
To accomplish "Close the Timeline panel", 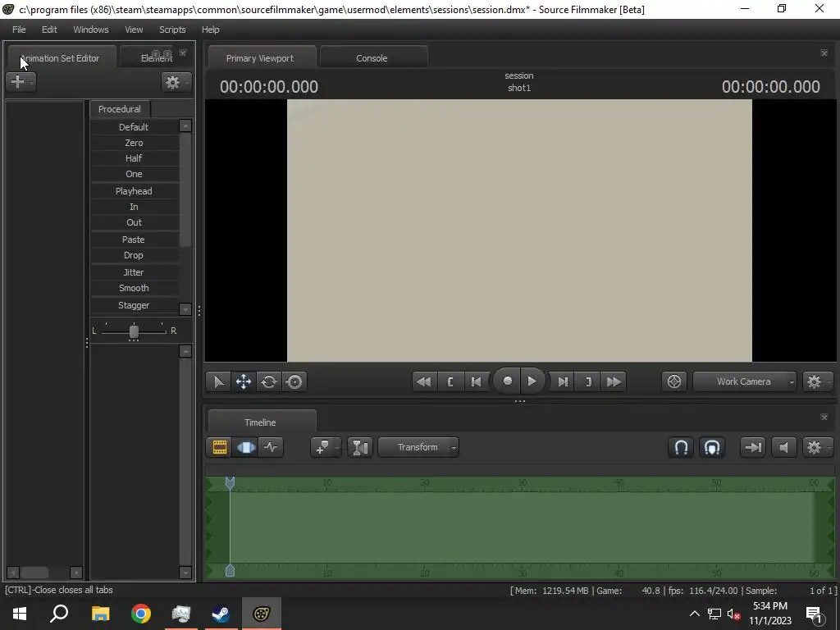I will click(x=824, y=417).
